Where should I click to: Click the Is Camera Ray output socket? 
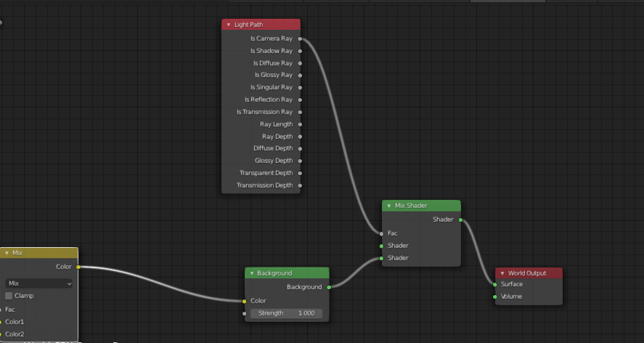(301, 39)
